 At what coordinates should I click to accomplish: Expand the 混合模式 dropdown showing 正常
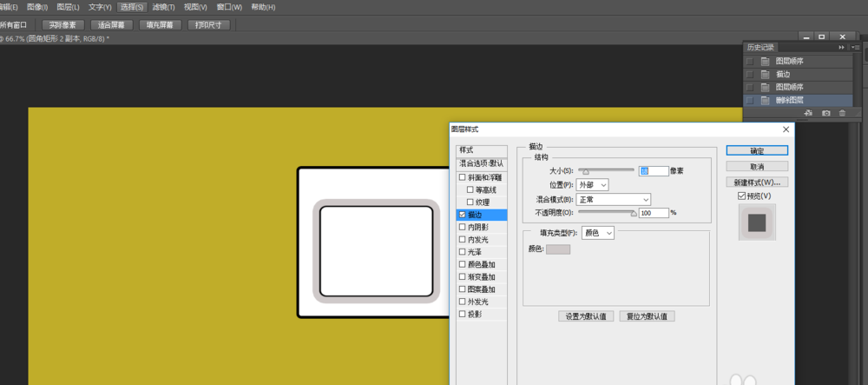click(615, 199)
